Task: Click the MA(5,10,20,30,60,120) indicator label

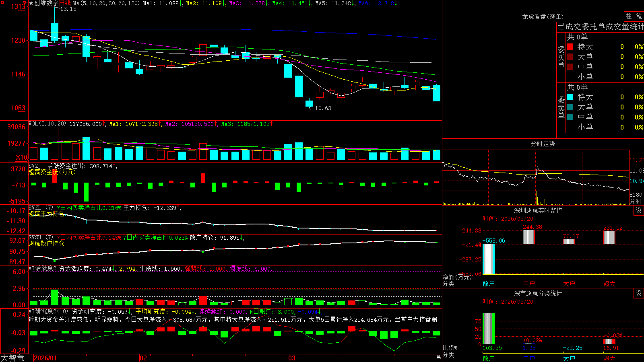Action: click(x=107, y=3)
